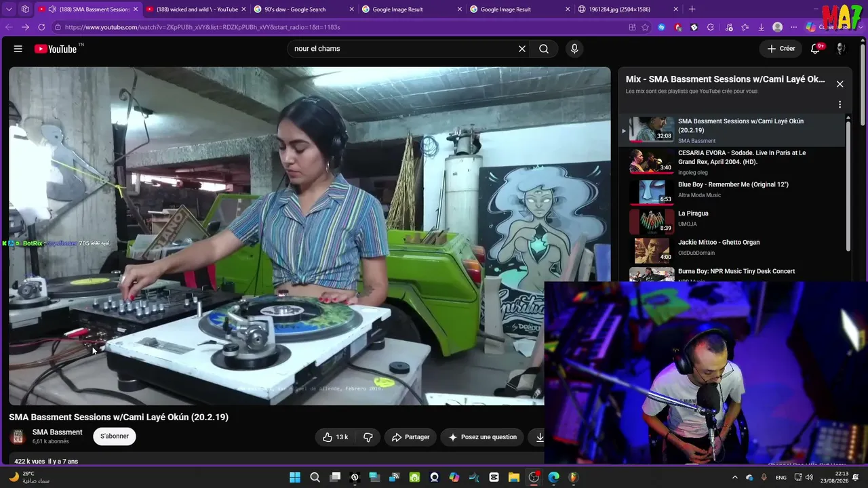Viewport: 868px width, 488px height.
Task: Open the browser tab actions menu
Action: coord(25,9)
